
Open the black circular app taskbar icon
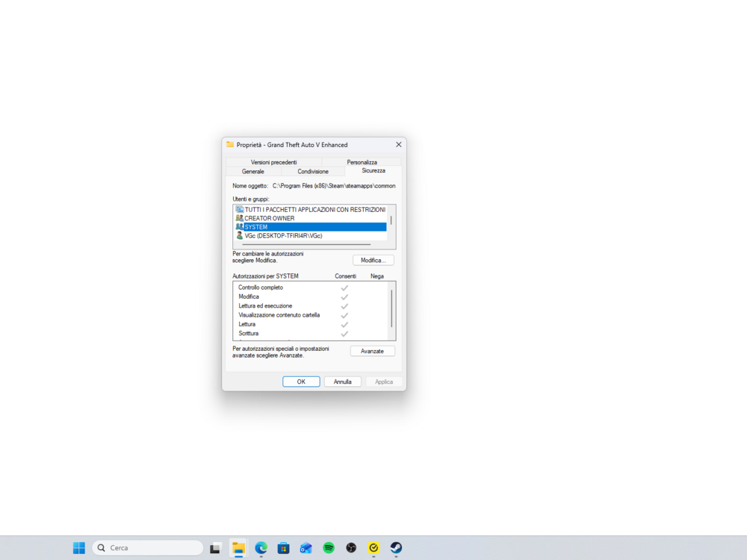(x=351, y=547)
